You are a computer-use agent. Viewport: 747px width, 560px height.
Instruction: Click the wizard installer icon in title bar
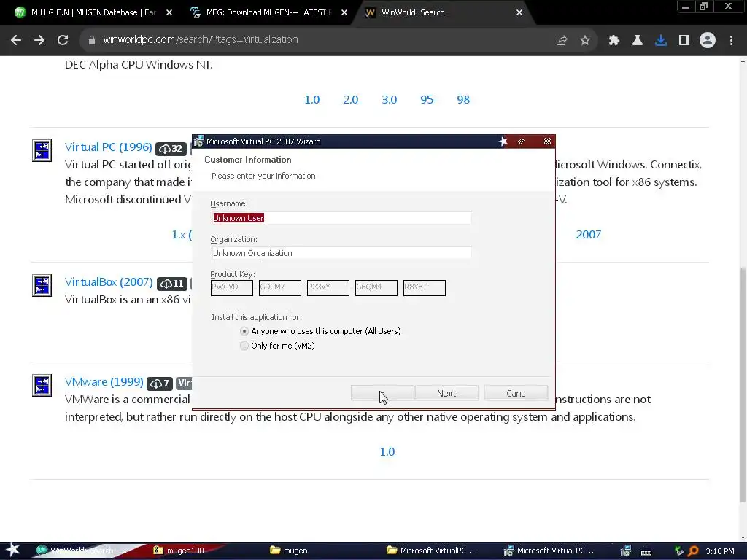pyautogui.click(x=199, y=141)
